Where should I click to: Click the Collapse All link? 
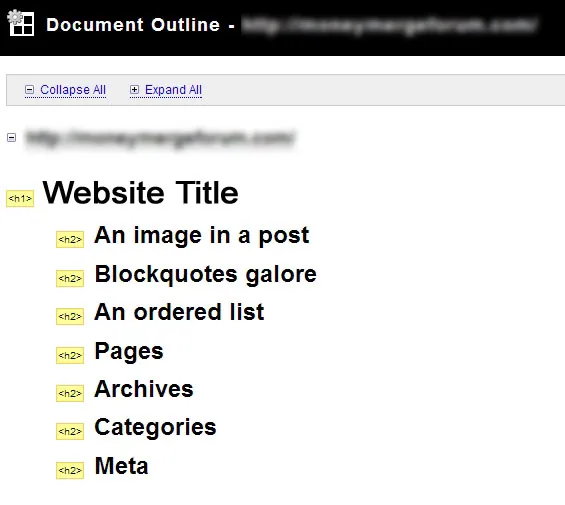click(x=73, y=90)
